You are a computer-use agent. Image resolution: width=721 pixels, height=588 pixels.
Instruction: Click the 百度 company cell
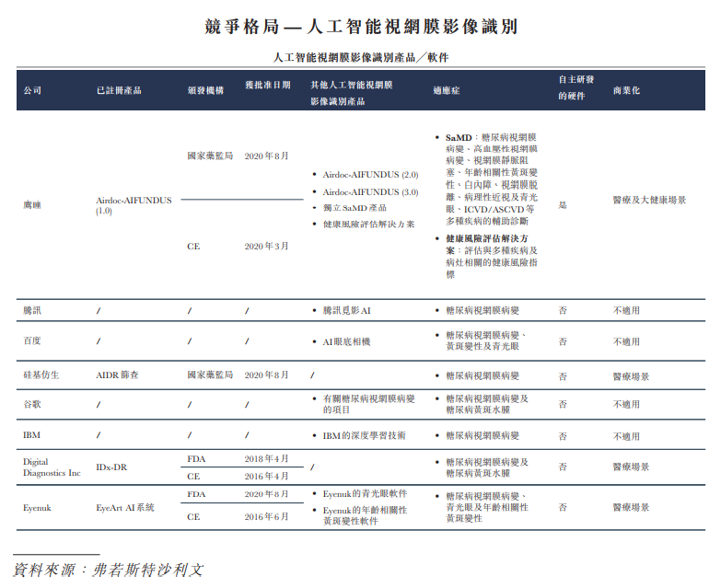click(32, 340)
